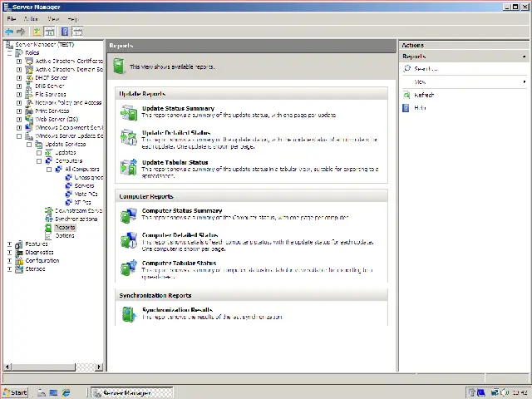532x399 pixels.
Task: Click the Update Tabular Status report icon
Action: point(129,166)
